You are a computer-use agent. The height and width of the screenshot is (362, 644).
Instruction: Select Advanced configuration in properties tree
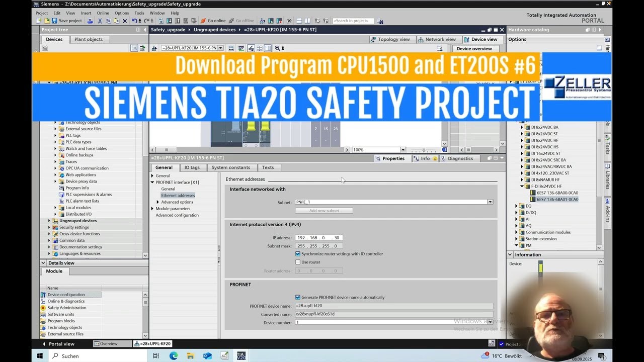point(177,215)
